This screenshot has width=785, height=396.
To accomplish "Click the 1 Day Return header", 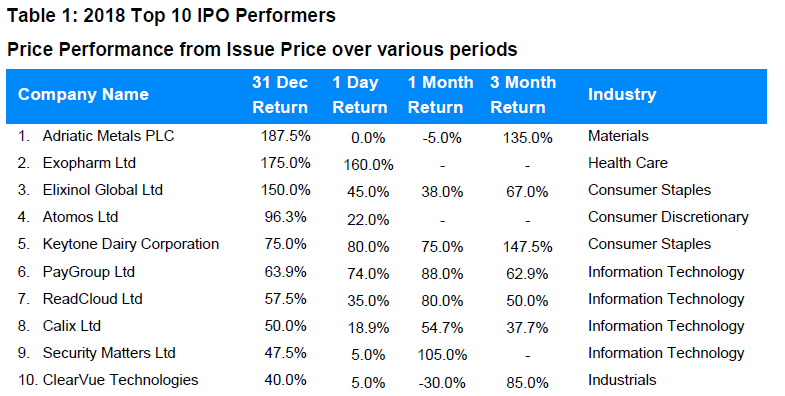I will (359, 95).
